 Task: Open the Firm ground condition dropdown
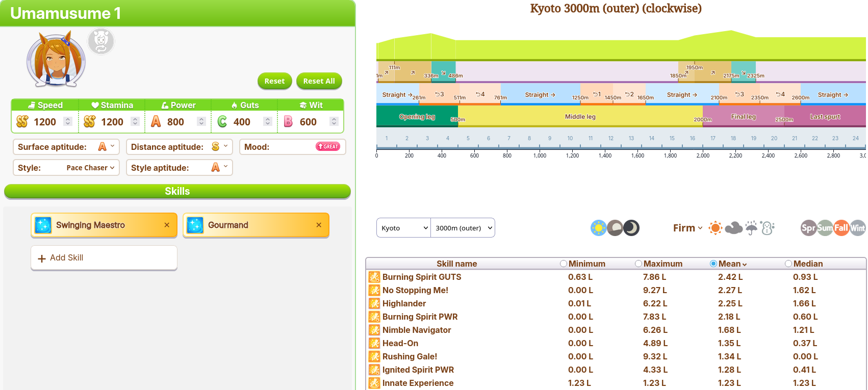point(687,228)
